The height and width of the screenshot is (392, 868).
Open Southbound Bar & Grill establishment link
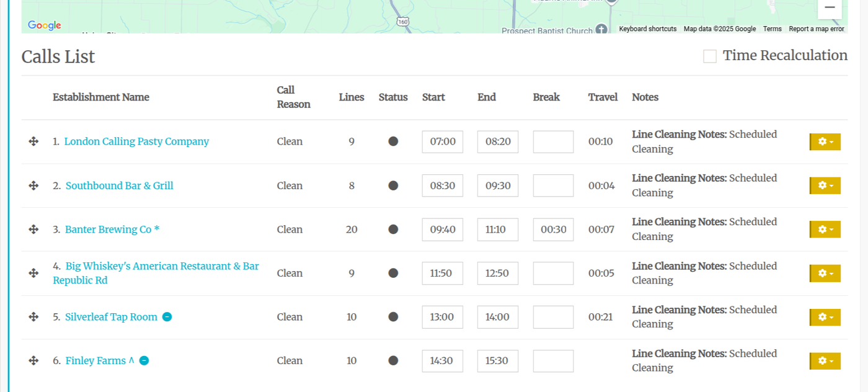click(x=120, y=185)
